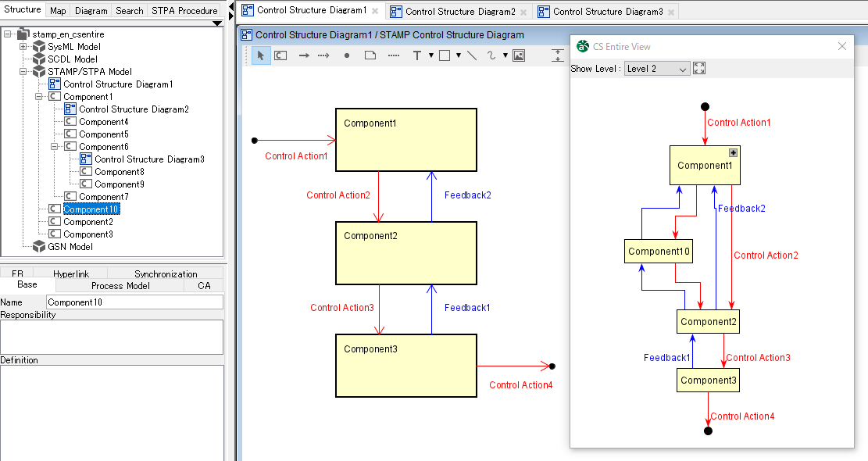This screenshot has height=461, width=868.
Task: Open the STPA Procedure tab
Action: [184, 10]
